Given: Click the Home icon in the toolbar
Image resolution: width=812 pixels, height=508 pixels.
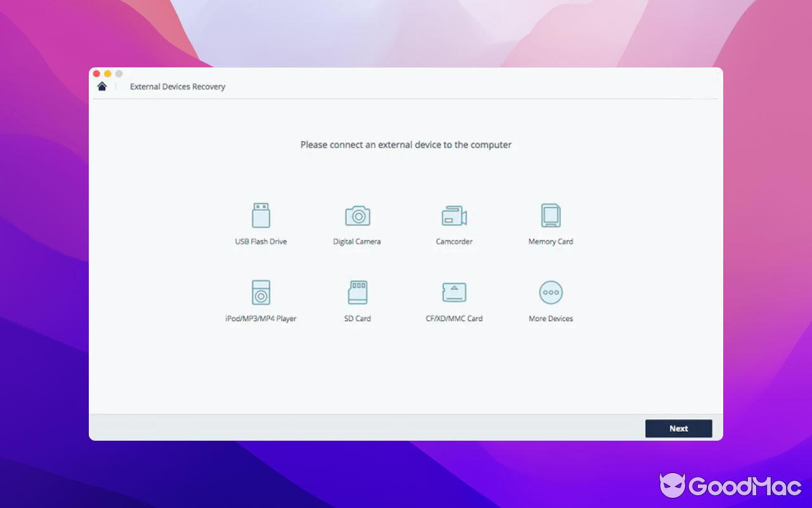Looking at the screenshot, I should click(101, 86).
